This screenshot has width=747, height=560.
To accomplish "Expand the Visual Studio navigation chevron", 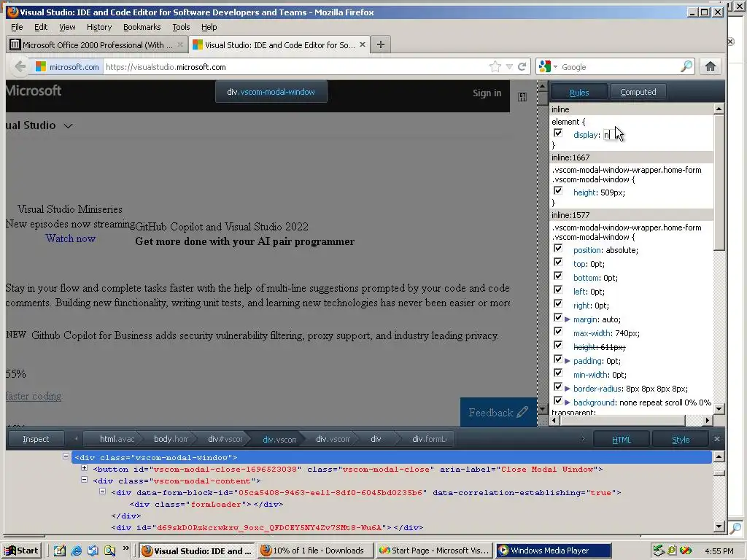I will coord(68,125).
